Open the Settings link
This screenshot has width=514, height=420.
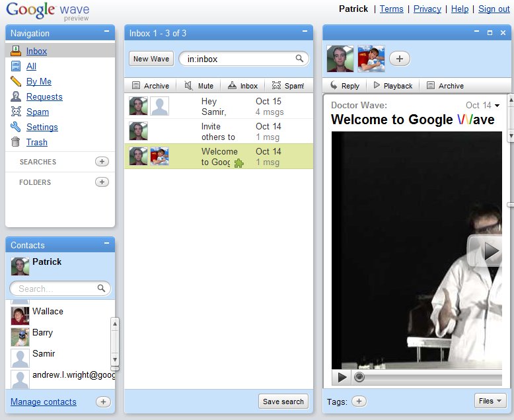click(x=42, y=127)
